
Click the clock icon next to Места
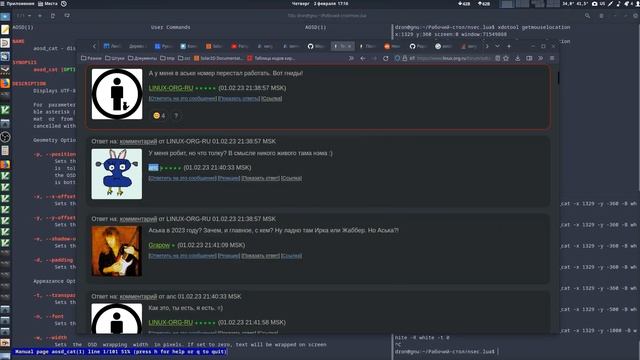coord(64,4)
